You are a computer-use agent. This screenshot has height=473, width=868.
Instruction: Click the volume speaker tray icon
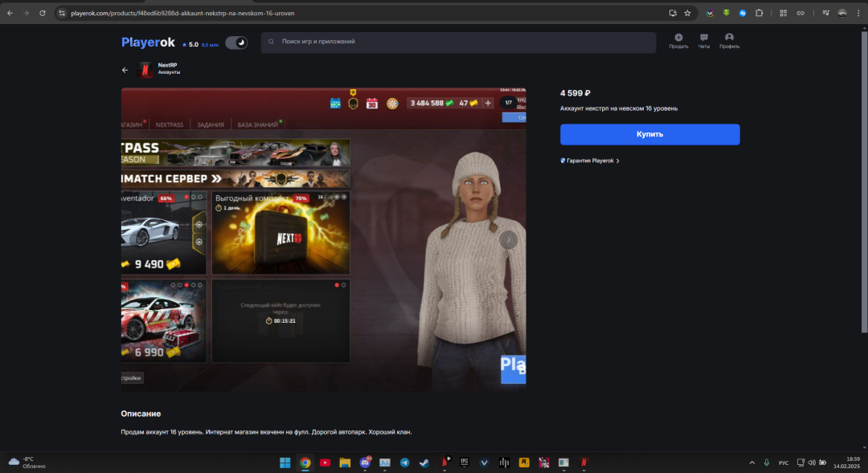tap(812, 463)
